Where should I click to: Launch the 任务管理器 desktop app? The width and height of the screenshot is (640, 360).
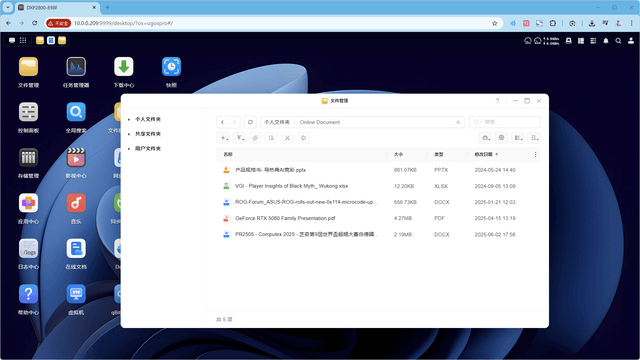[x=76, y=67]
